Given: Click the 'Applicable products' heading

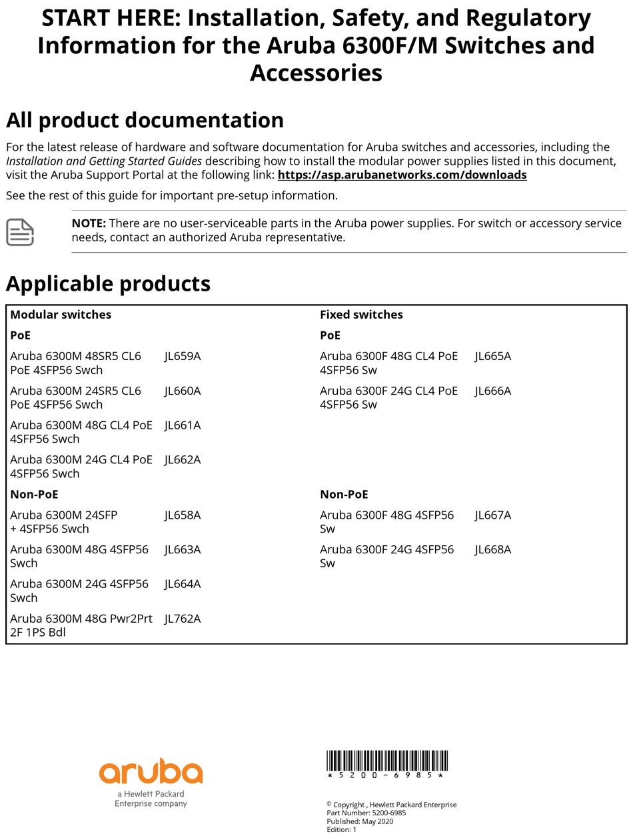Looking at the screenshot, I should (x=108, y=284).
